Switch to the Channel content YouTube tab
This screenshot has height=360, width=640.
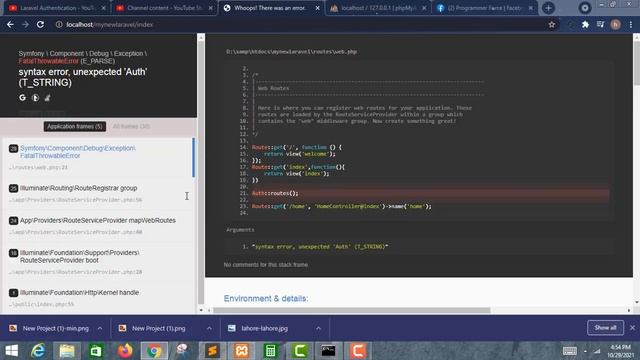[x=164, y=8]
